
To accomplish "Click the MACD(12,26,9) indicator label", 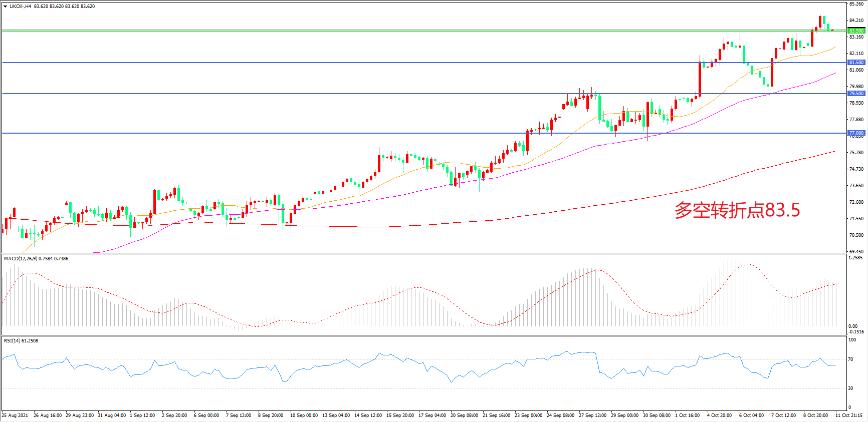I will pyautogui.click(x=20, y=259).
